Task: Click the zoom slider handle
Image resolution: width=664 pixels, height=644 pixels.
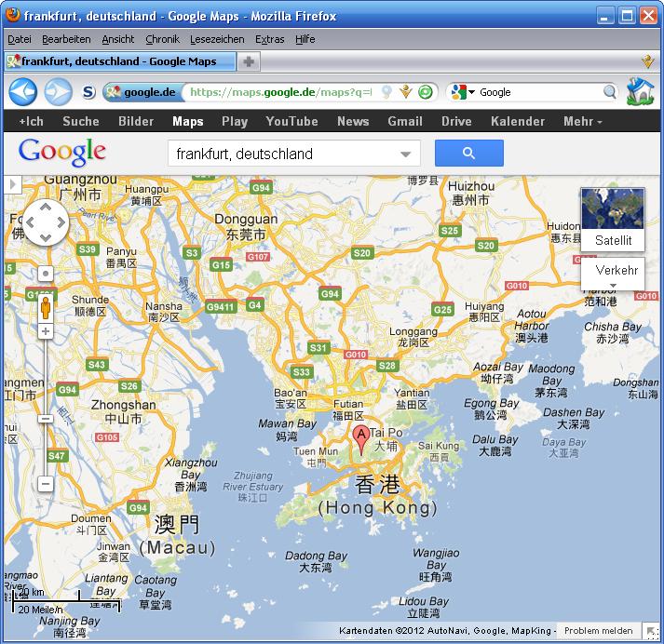Action: [x=46, y=419]
